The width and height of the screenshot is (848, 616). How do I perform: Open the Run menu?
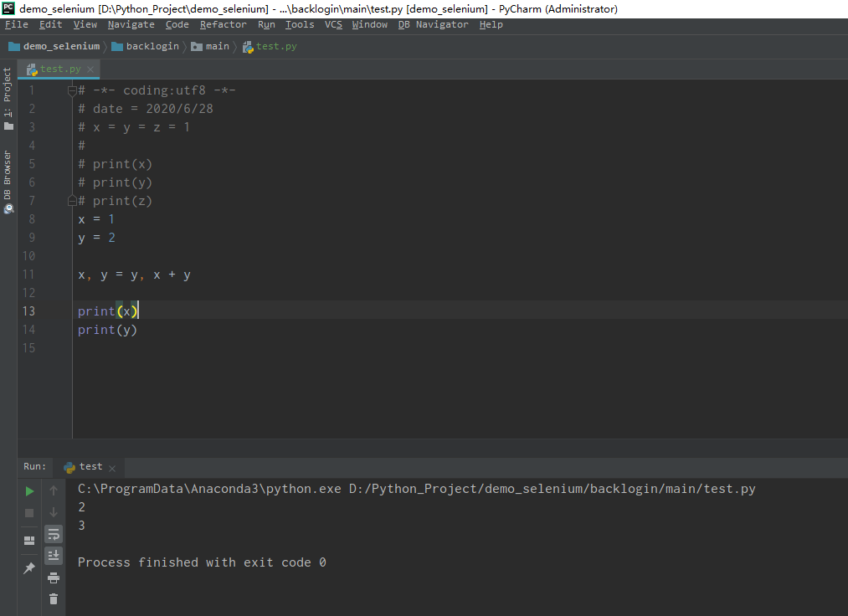(267, 24)
